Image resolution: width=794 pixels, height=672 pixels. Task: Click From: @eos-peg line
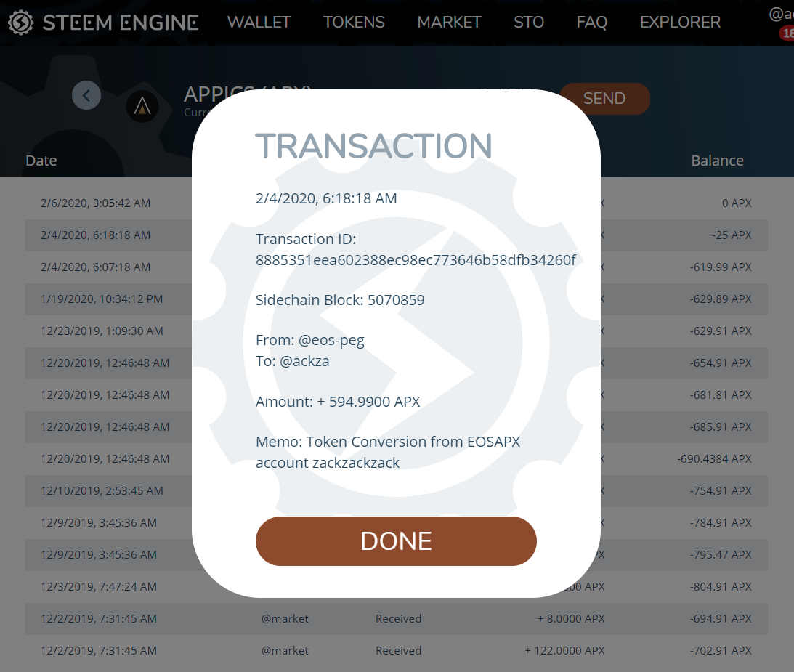pos(310,340)
